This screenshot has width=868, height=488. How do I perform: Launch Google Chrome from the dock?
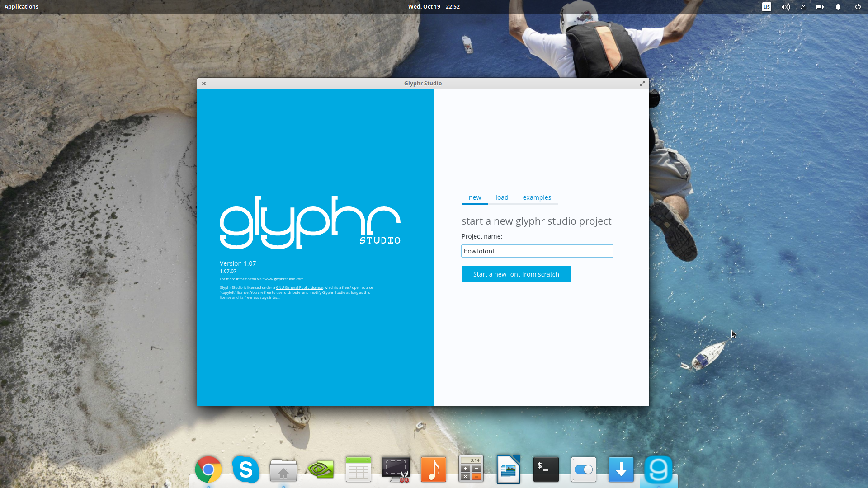click(x=208, y=469)
